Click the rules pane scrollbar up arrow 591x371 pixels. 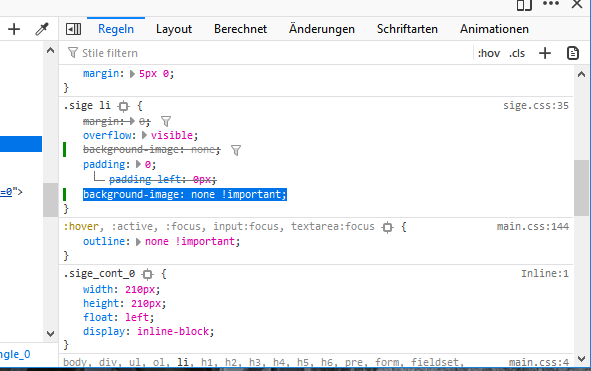click(581, 74)
